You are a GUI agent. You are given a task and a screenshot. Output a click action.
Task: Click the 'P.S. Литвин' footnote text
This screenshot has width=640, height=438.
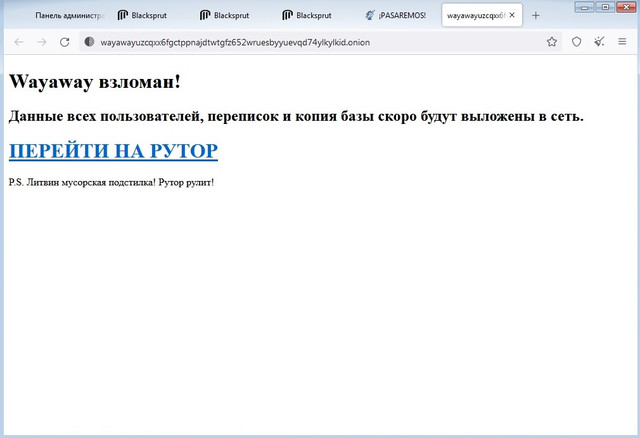[x=111, y=182]
